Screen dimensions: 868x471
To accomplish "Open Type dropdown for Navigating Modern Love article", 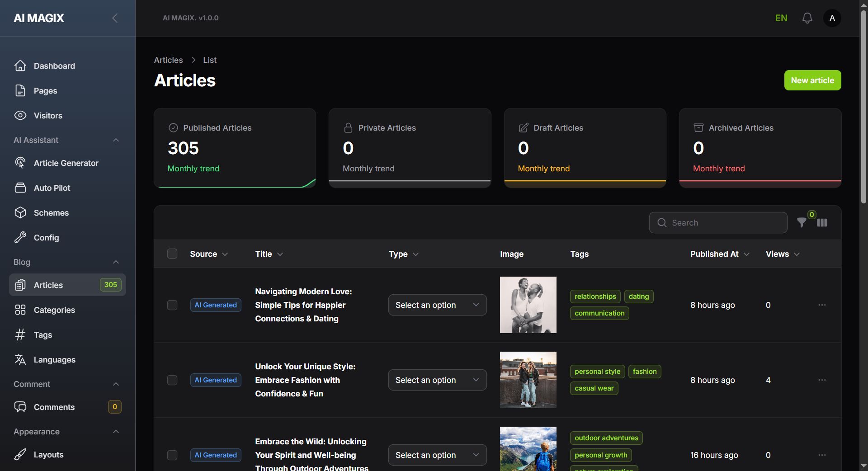I will point(437,305).
